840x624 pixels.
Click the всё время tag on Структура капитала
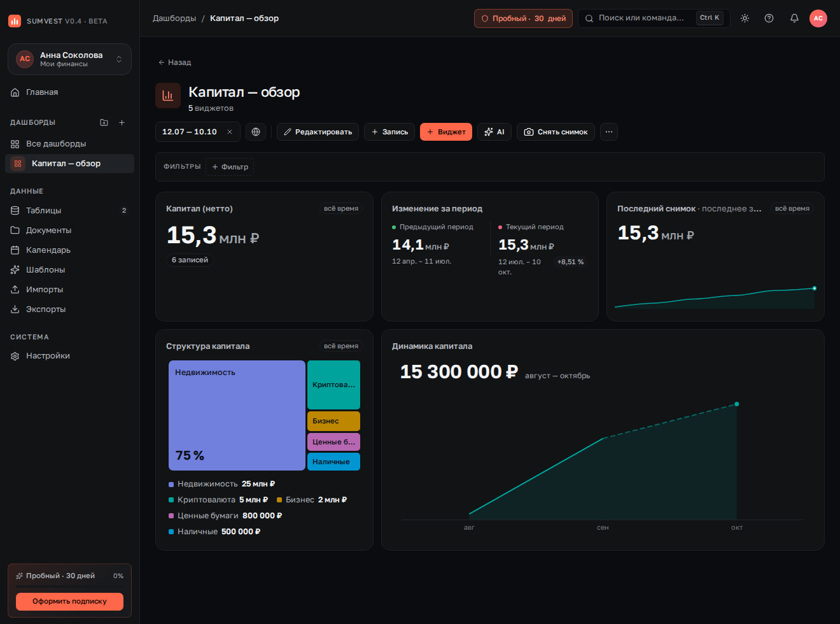341,346
